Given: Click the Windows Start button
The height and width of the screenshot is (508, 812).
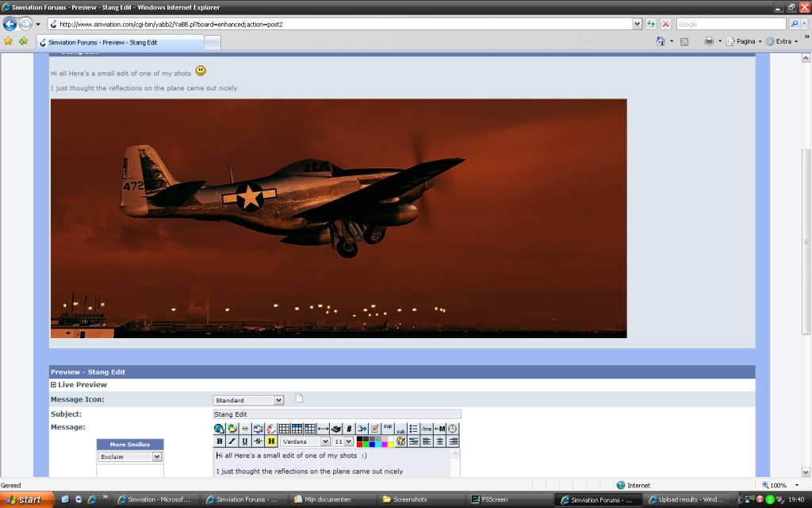Looking at the screenshot, I should pos(27,499).
